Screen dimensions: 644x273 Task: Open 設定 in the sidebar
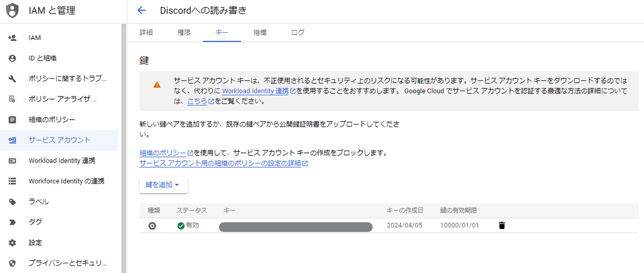click(59, 242)
